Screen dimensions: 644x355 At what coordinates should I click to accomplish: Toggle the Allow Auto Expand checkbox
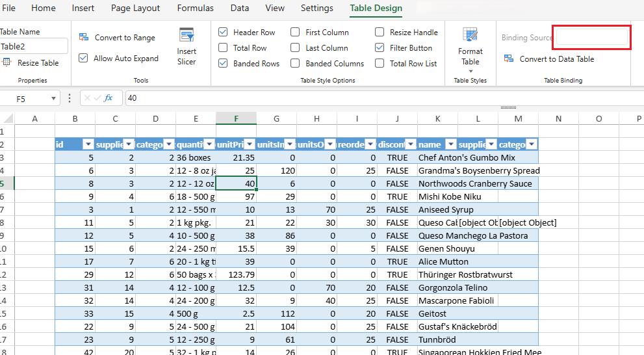83,58
